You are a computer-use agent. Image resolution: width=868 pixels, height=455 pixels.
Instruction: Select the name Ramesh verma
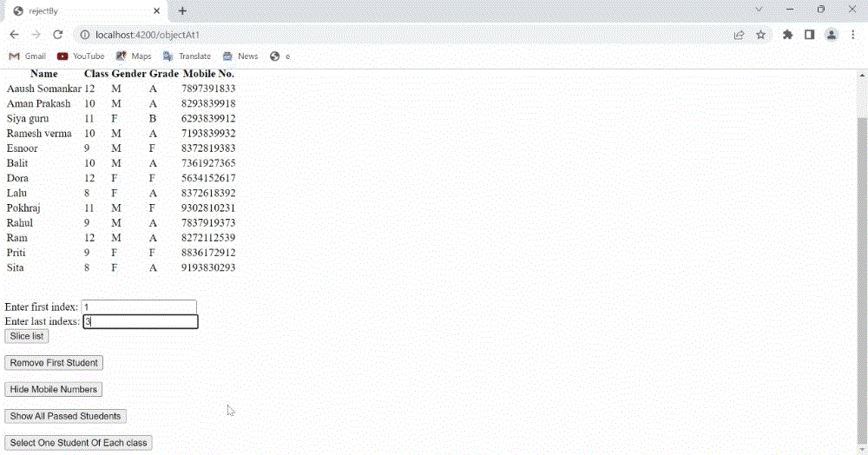[x=39, y=134]
